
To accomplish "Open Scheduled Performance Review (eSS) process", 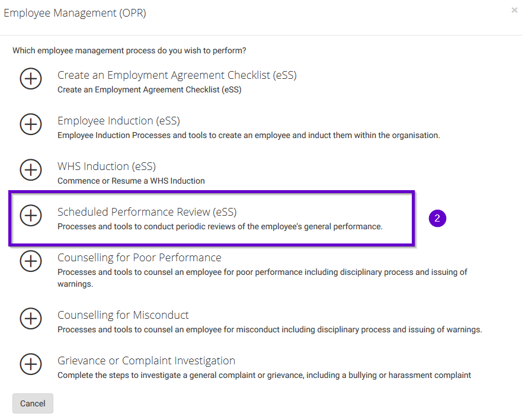I will (147, 212).
